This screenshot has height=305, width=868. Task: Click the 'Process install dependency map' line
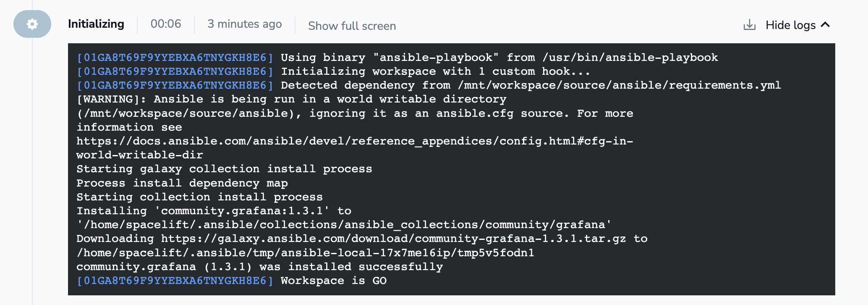click(x=182, y=183)
